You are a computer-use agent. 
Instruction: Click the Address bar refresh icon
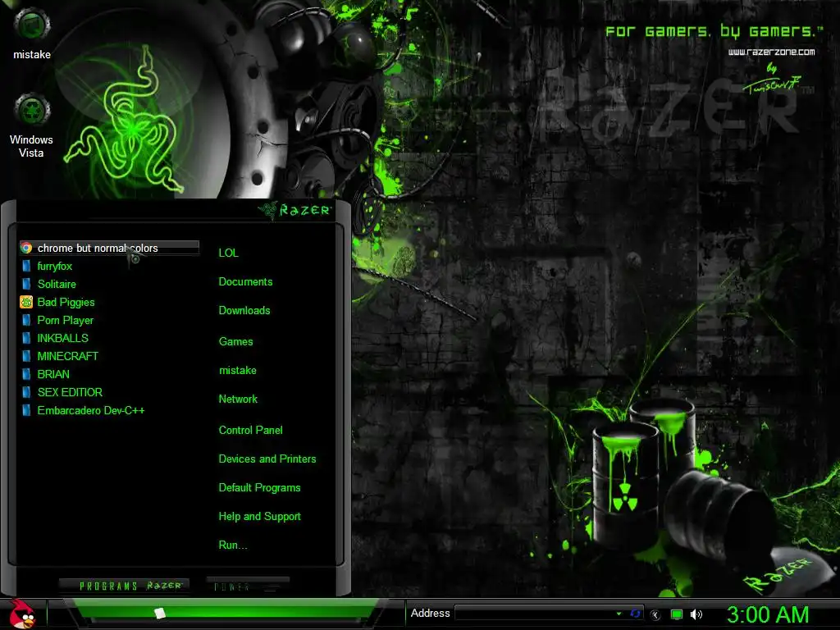636,614
